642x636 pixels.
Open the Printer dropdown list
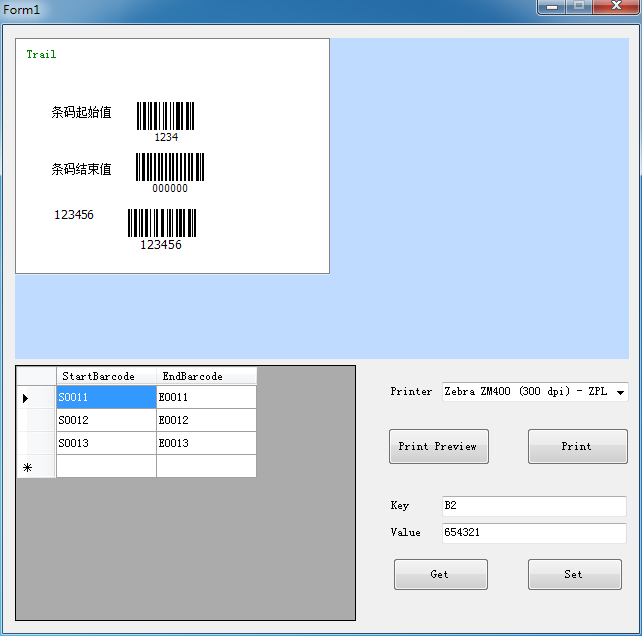tap(535, 392)
